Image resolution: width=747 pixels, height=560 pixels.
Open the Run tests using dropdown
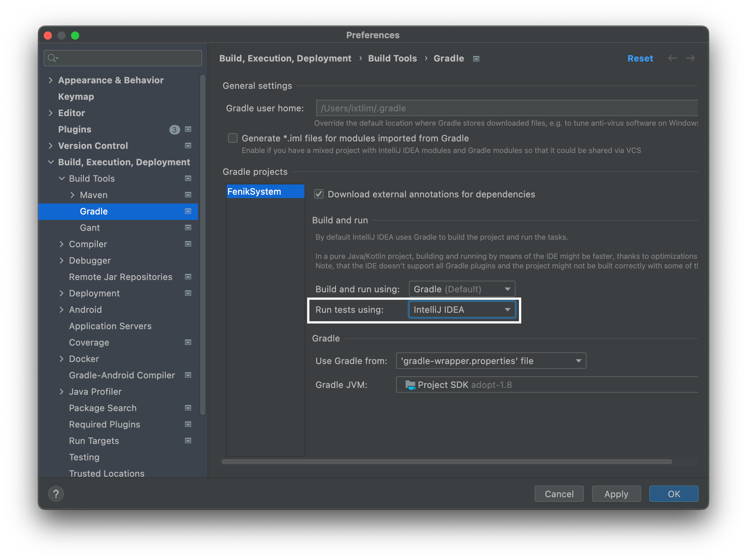tap(462, 309)
